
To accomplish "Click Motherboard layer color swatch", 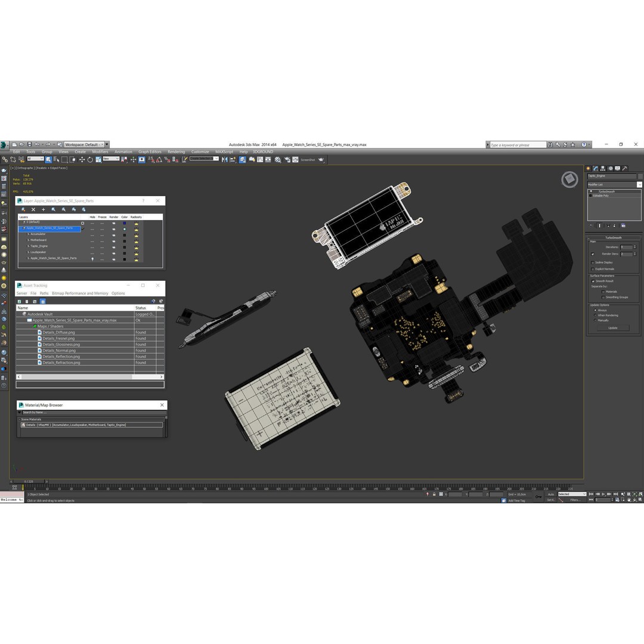I will [125, 241].
